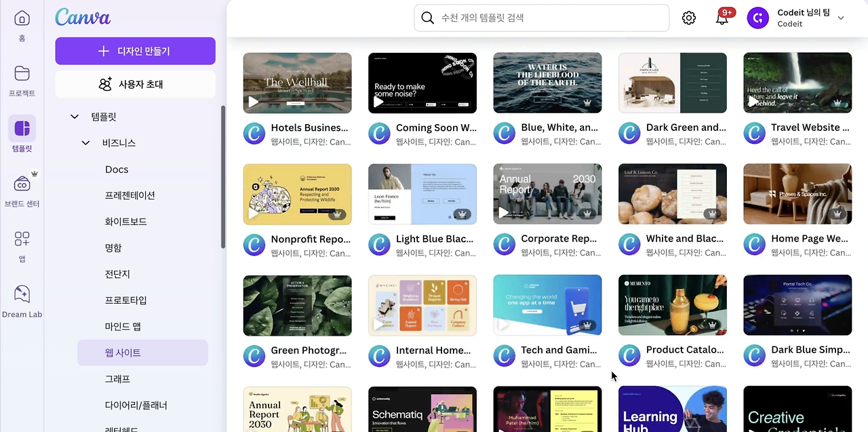This screenshot has height=432, width=868.
Task: Open the Brand Center icon
Action: pos(22,184)
